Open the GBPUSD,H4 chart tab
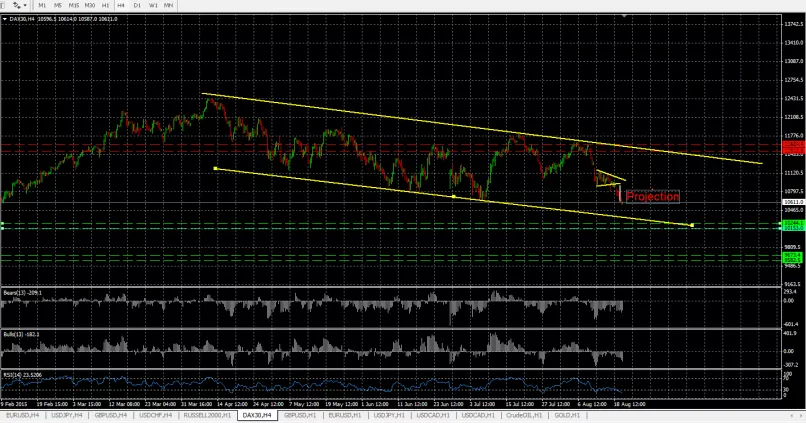Image resolution: width=806 pixels, height=423 pixels. (111, 415)
